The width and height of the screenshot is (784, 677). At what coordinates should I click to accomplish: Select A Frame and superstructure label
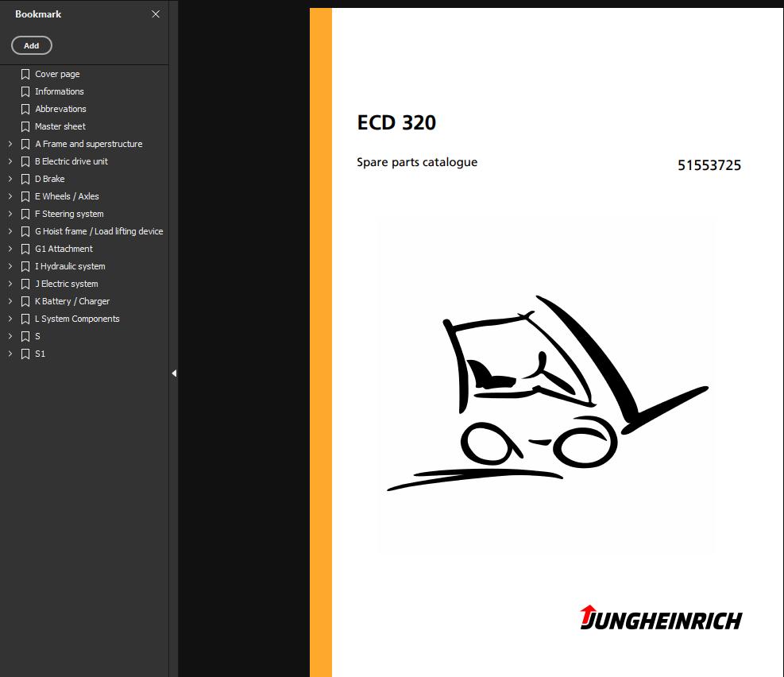click(x=88, y=144)
